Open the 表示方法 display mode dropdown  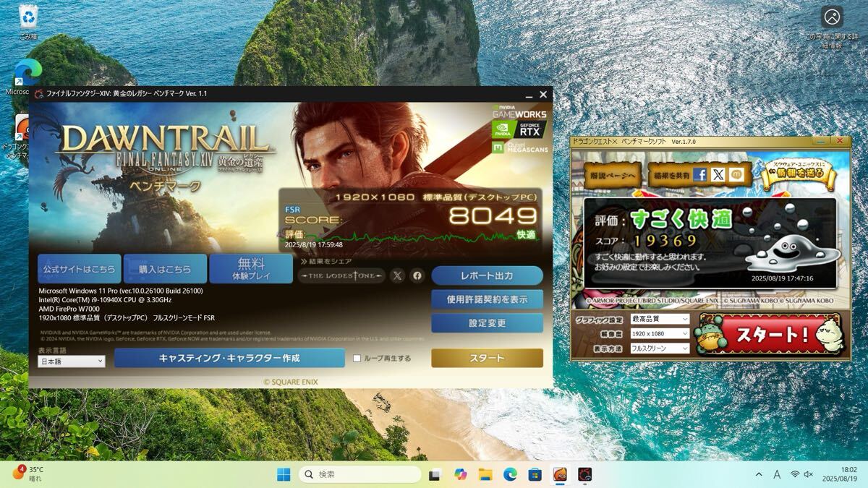(660, 348)
